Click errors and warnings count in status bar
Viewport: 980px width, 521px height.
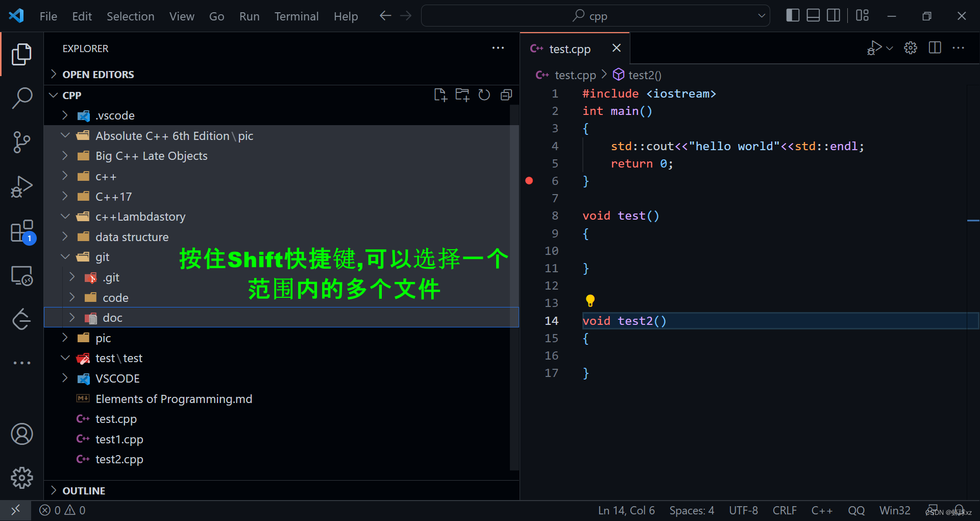pos(63,510)
